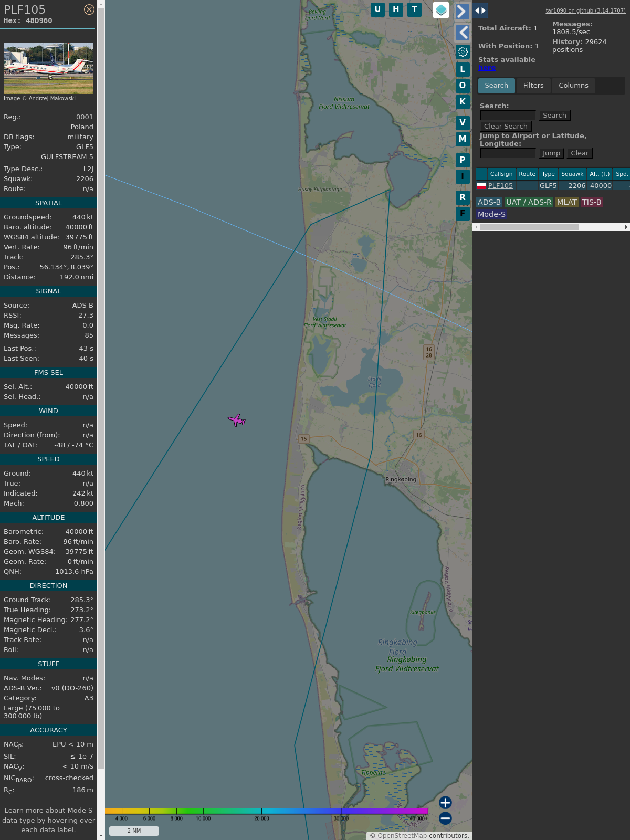Click the Clear button next to Jump
The image size is (630, 840).
click(580, 153)
